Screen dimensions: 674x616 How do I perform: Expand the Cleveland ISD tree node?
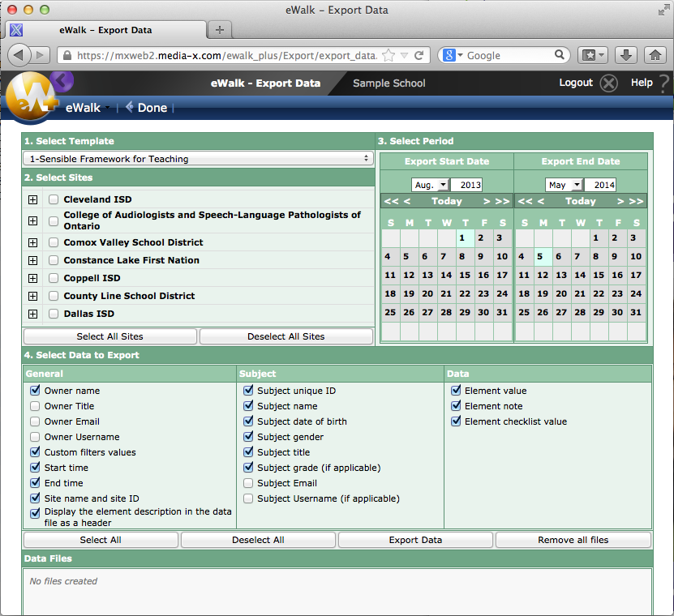(32, 199)
